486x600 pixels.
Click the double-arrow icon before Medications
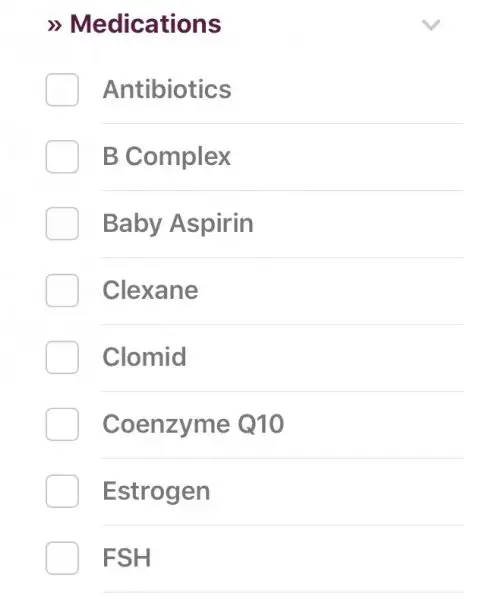click(54, 26)
